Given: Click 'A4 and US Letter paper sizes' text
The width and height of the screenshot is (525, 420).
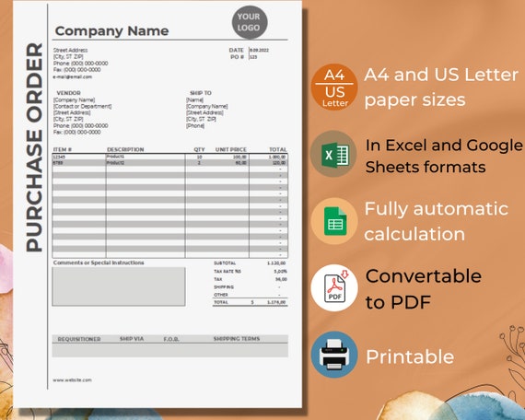Looking at the screenshot, I should pos(441,87).
